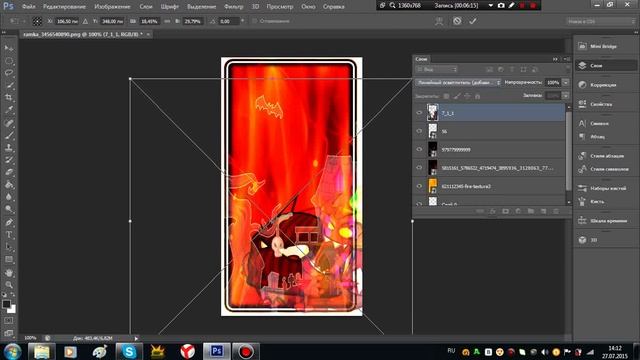Image resolution: width=640 pixels, height=360 pixels.
Task: Toggle the Anti-alias checkbox
Action: 254,21
